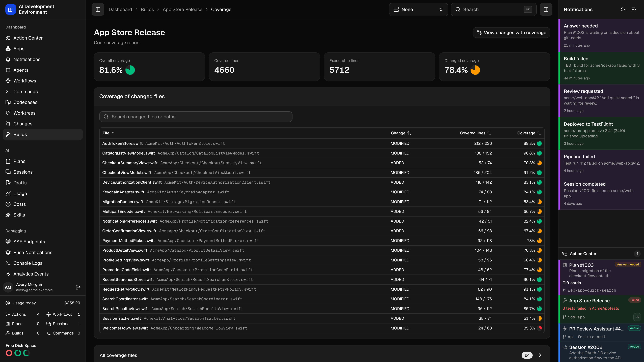Viewport: 644px width, 362px height.
Task: Click the AI Development Environment logo
Action: coord(11,10)
